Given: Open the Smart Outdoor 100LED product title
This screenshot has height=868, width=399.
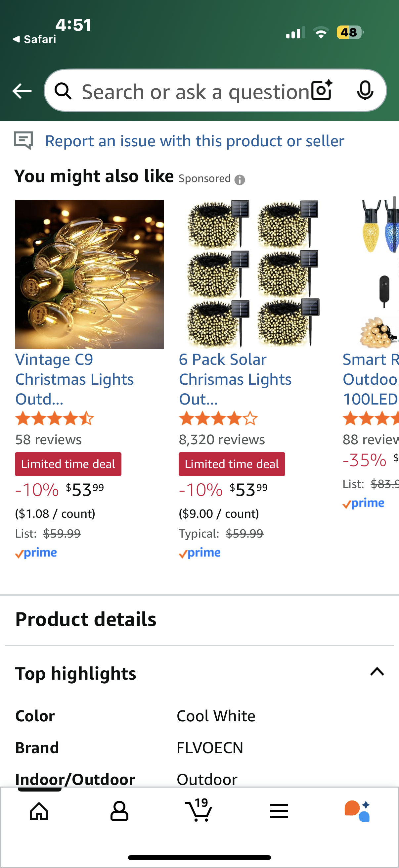Looking at the screenshot, I should tap(370, 379).
